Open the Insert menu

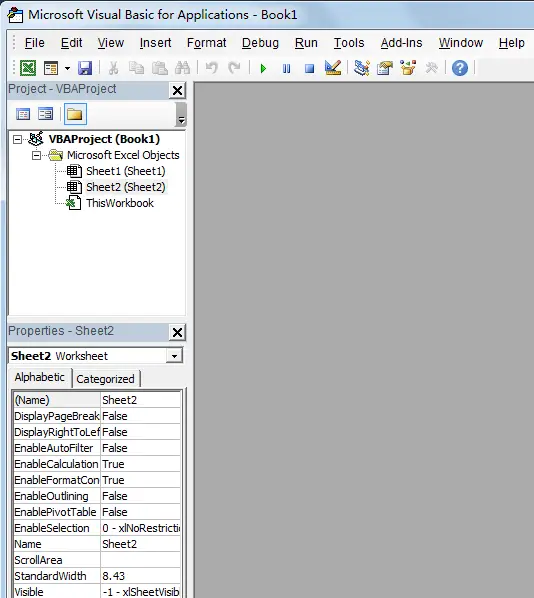155,43
